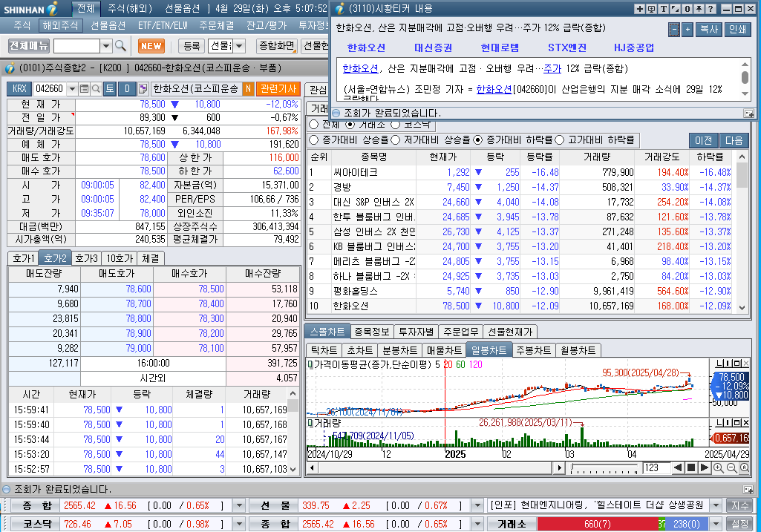Click the chart horizontal scrollbar track
Screen dimensions: 761x532
435,468
